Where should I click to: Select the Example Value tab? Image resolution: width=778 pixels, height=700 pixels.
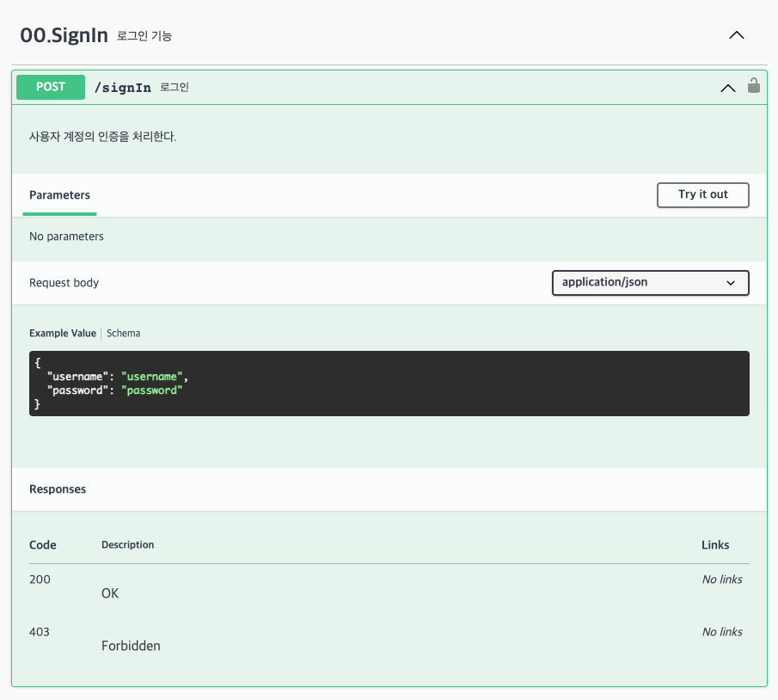pos(63,333)
